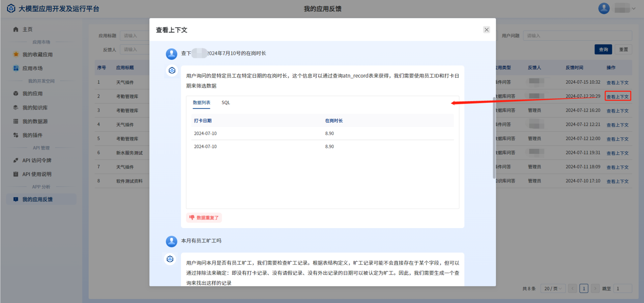This screenshot has height=303, width=644.
Task: Click the platform logo icon
Action: pyautogui.click(x=11, y=8)
